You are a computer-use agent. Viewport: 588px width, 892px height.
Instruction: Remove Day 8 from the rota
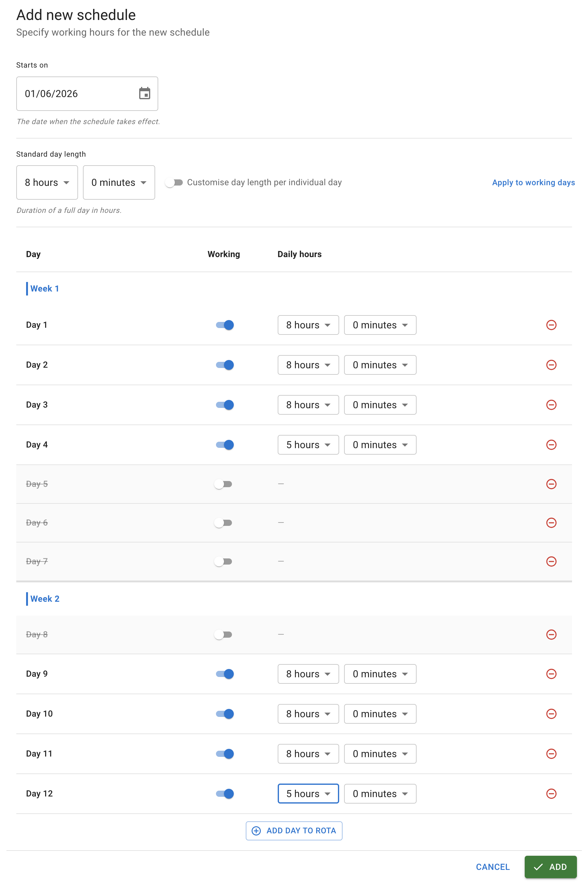(x=551, y=634)
